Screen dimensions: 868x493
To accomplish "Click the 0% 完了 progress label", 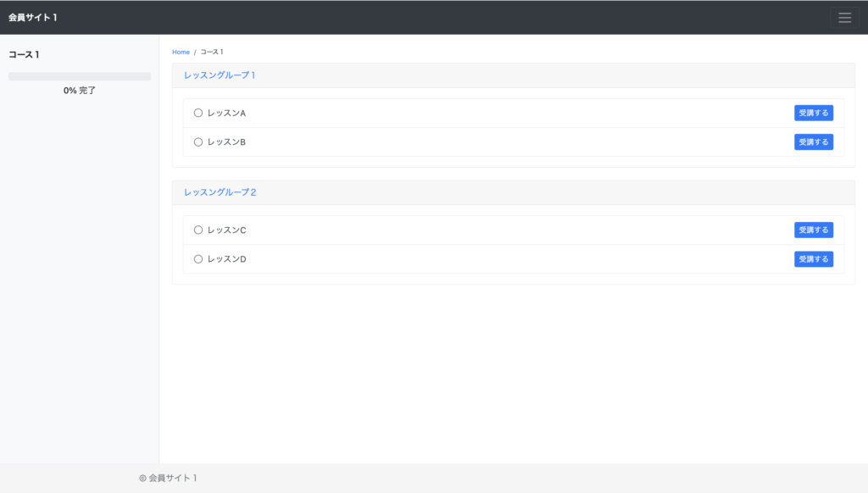I will point(80,91).
